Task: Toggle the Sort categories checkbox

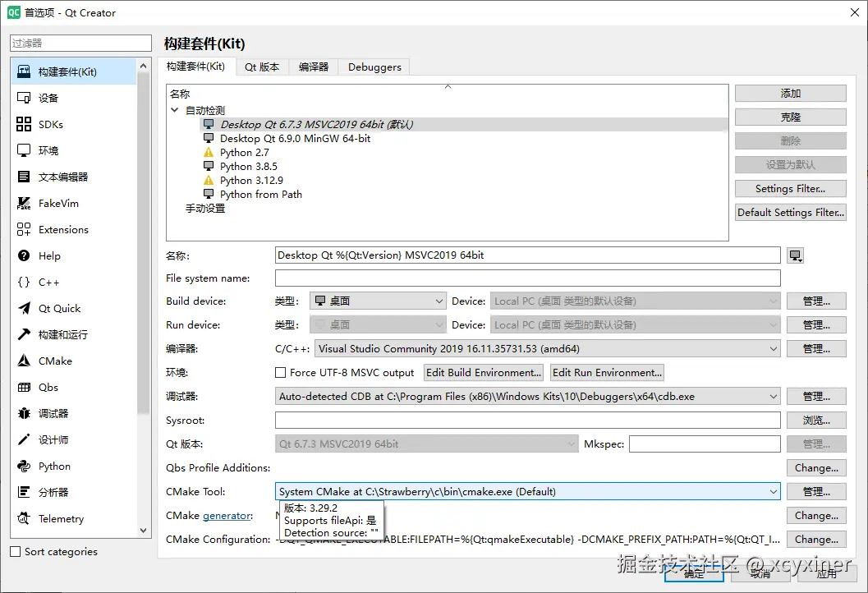Action: [x=16, y=551]
